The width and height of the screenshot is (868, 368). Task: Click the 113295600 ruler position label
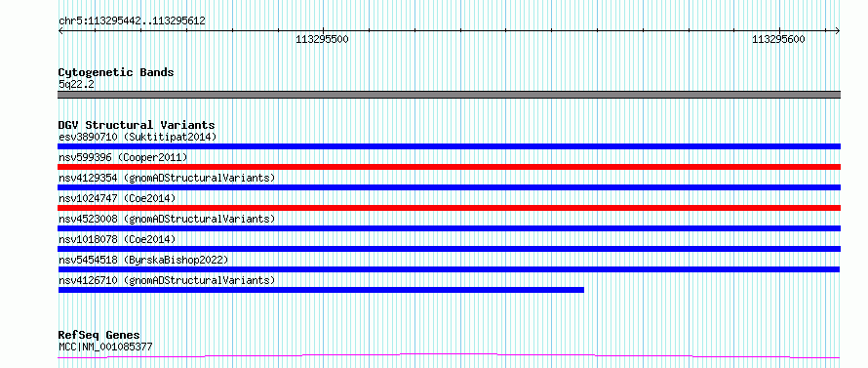[x=779, y=39]
